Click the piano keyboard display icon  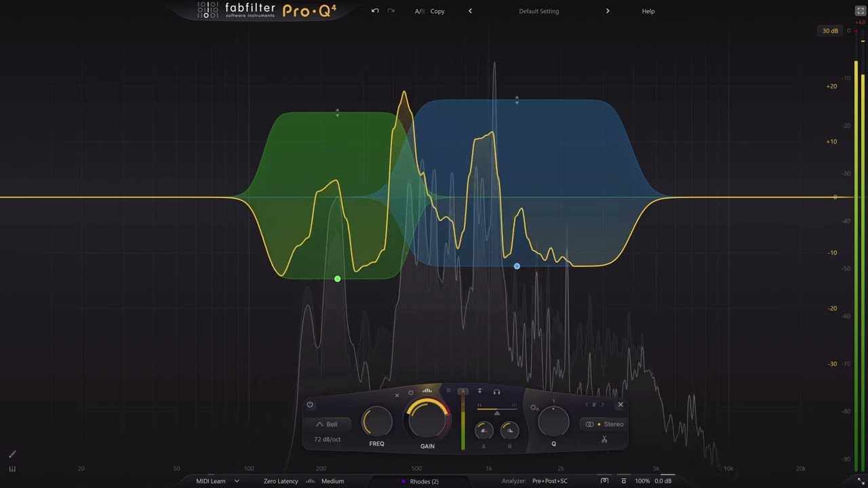pyautogui.click(x=12, y=468)
